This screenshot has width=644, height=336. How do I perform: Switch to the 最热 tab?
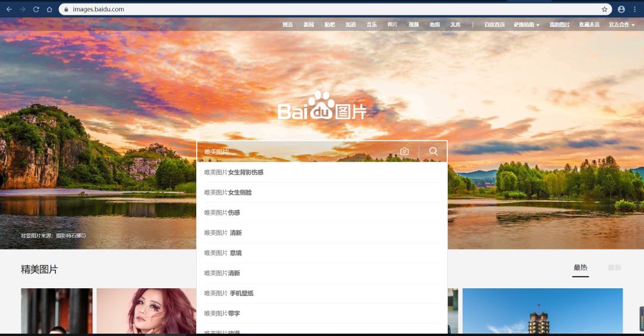(580, 268)
